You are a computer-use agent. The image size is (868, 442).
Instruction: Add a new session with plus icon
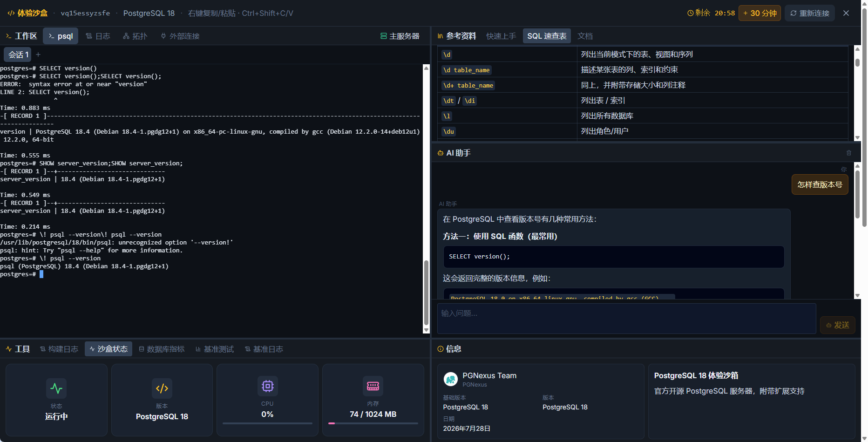click(38, 54)
